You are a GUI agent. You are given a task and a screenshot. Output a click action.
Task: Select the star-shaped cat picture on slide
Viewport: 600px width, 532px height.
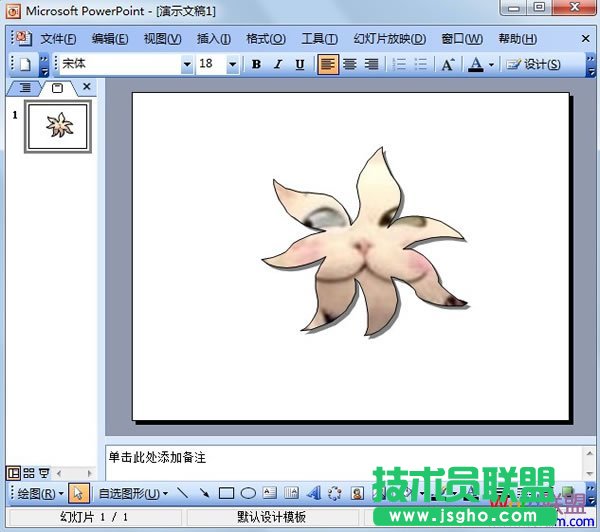[x=365, y=243]
